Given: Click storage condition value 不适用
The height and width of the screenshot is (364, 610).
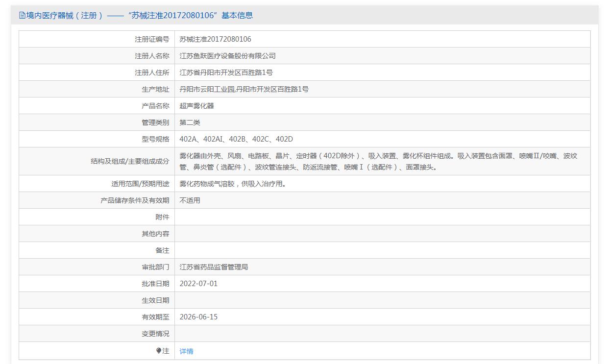Looking at the screenshot, I should (x=190, y=200).
